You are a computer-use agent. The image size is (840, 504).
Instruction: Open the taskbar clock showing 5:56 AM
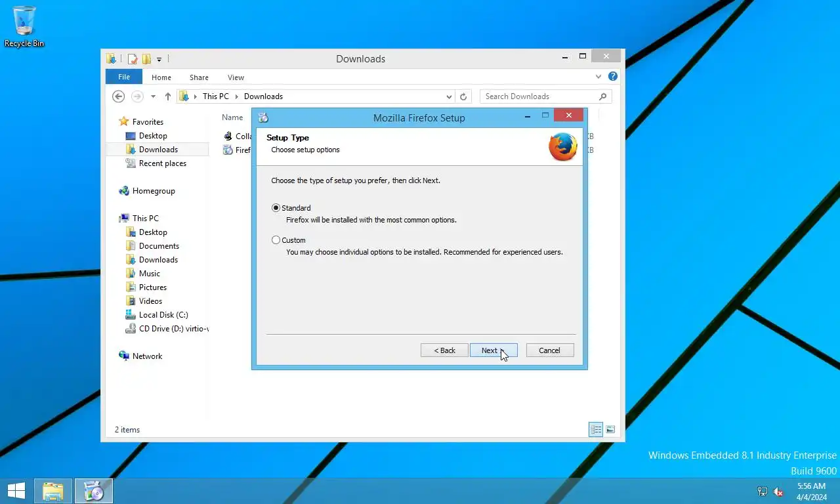pos(811,492)
